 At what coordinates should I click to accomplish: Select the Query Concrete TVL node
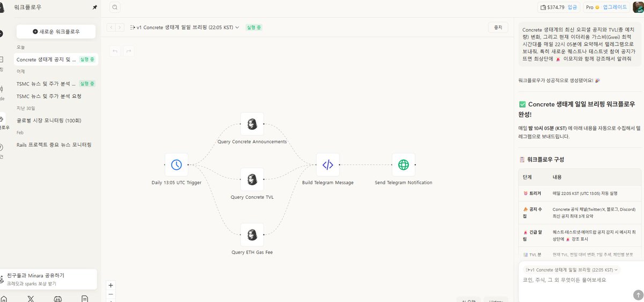pos(252,179)
